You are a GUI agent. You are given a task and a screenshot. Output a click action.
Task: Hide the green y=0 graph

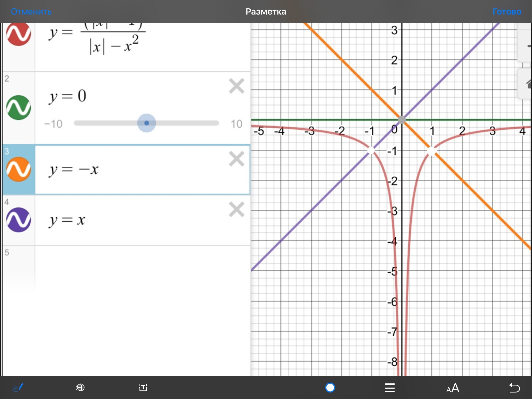coord(18,107)
